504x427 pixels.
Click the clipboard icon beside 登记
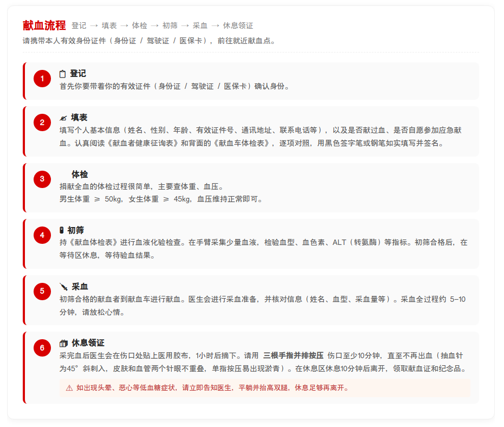click(x=63, y=74)
